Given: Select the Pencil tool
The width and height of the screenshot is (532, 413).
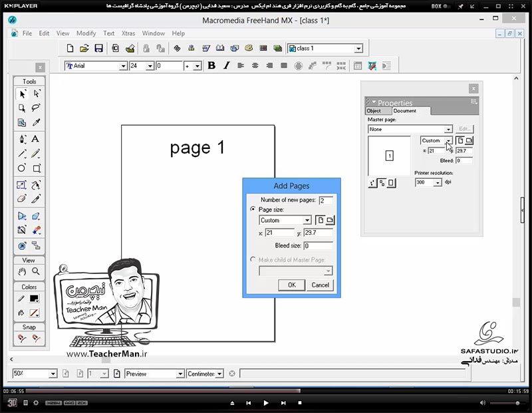Looking at the screenshot, I should 36,154.
